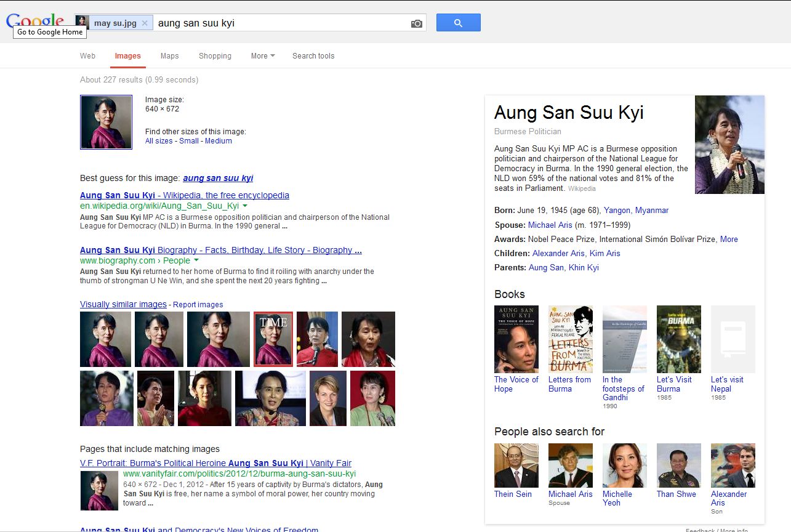Expand the Wikipedia result URL dropdown arrow
This screenshot has width=791, height=532.
pyautogui.click(x=245, y=206)
